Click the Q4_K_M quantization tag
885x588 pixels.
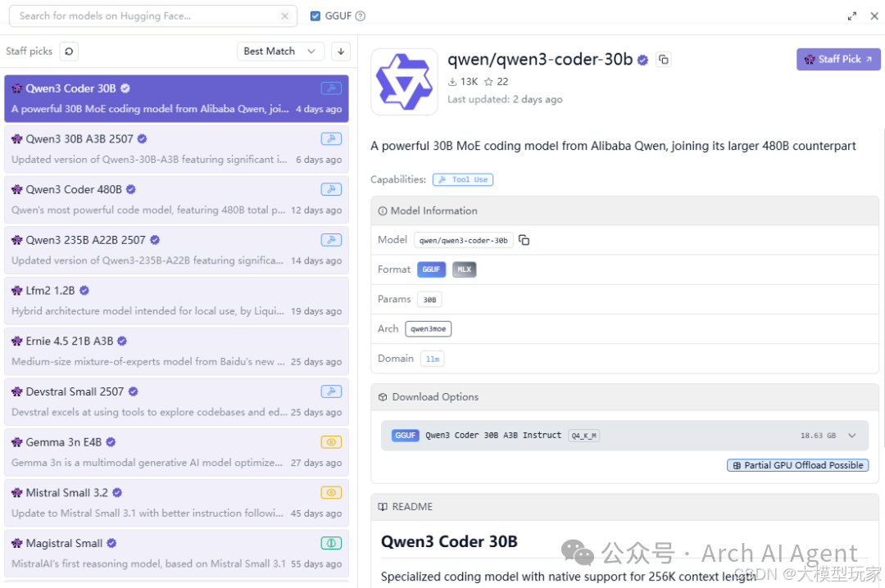[x=583, y=436]
